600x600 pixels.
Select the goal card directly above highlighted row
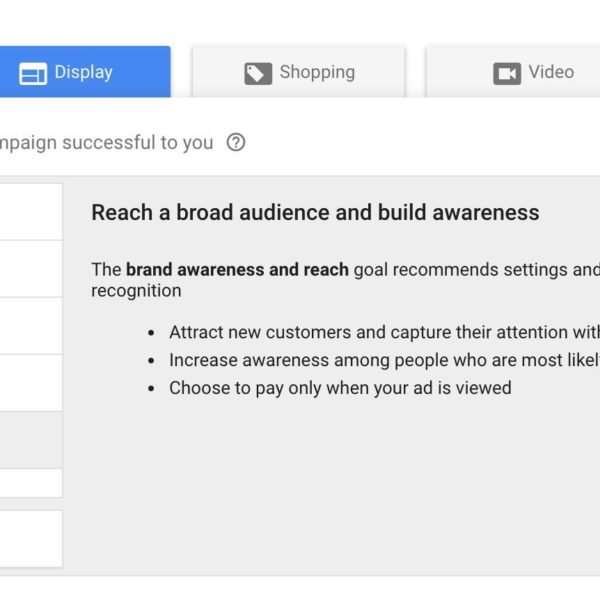pos(30,382)
